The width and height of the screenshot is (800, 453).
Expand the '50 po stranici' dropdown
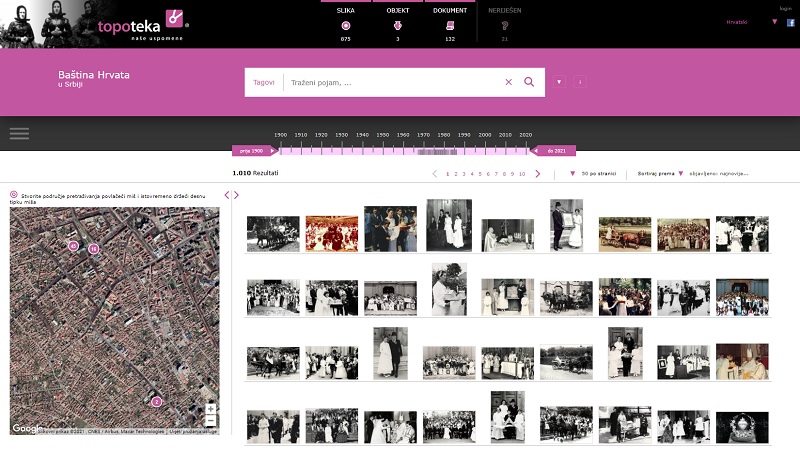(x=572, y=173)
